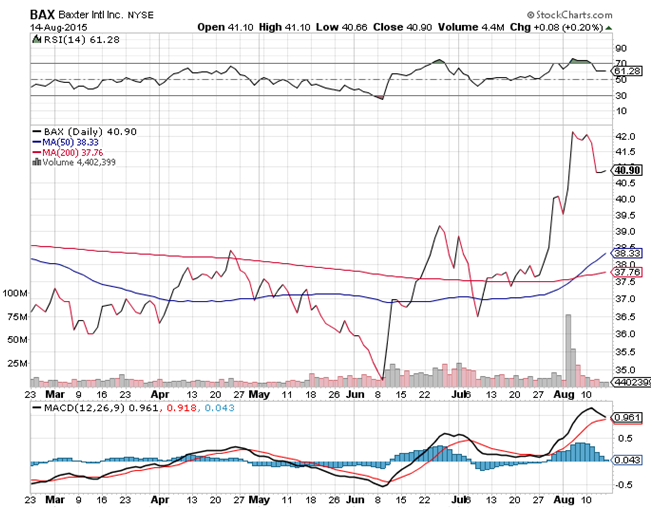Image resolution: width=652 pixels, height=510 pixels.
Task: Click the Aug label under the price panel
Action: (564, 394)
